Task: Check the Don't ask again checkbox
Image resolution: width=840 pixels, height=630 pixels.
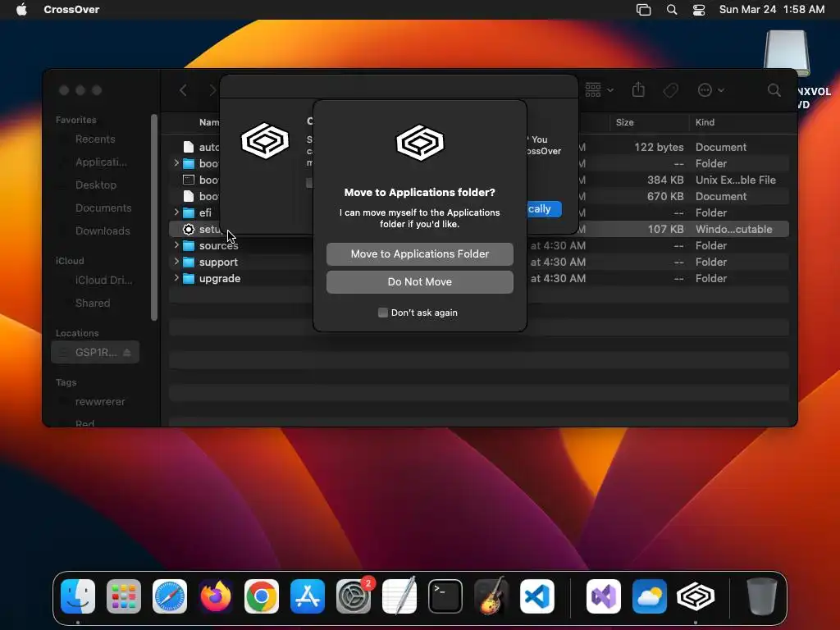Action: 382,313
